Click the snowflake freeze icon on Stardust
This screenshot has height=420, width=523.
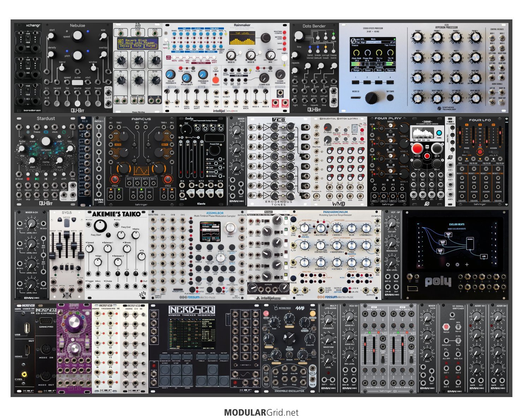[x=28, y=132]
